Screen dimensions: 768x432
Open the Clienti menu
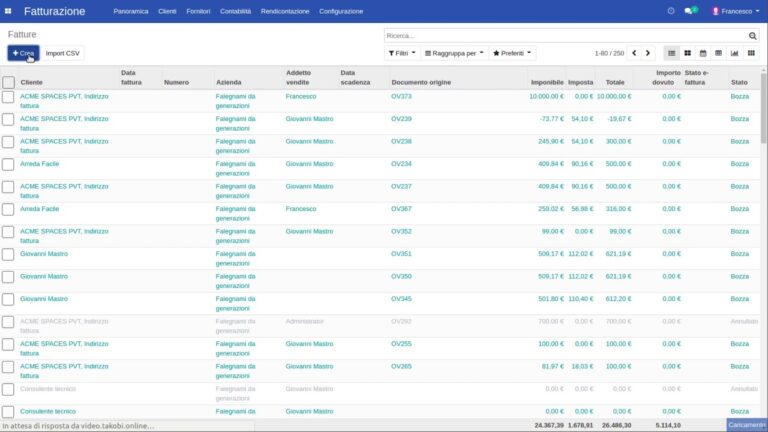167,11
